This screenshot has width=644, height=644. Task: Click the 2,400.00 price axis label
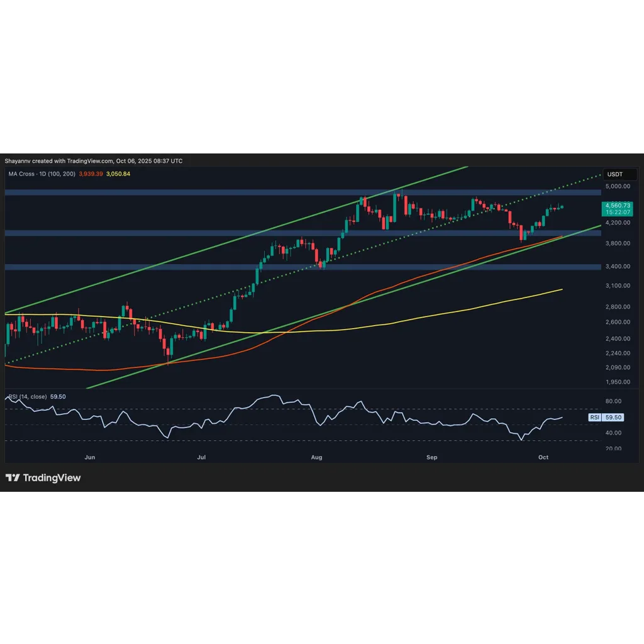tap(618, 338)
